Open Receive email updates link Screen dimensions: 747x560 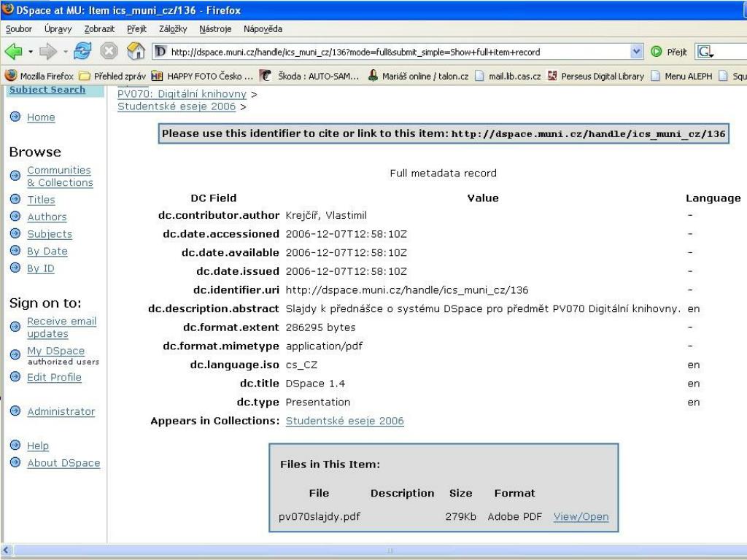point(61,327)
